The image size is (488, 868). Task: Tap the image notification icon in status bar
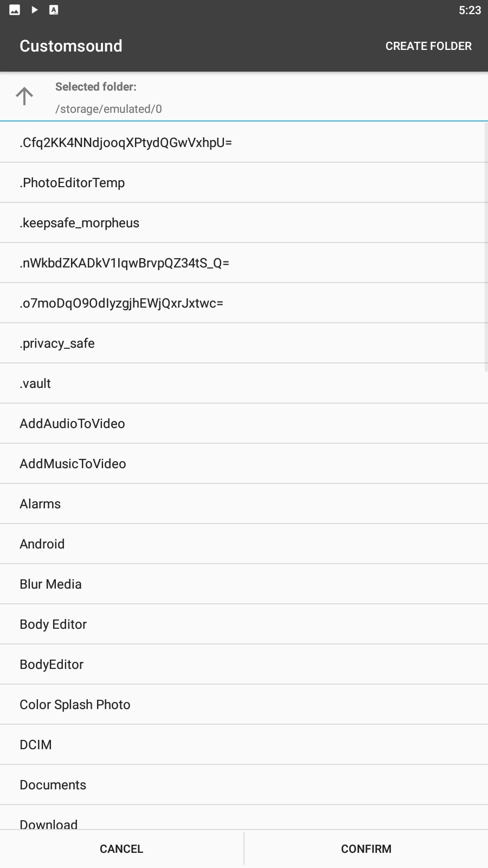(15, 10)
